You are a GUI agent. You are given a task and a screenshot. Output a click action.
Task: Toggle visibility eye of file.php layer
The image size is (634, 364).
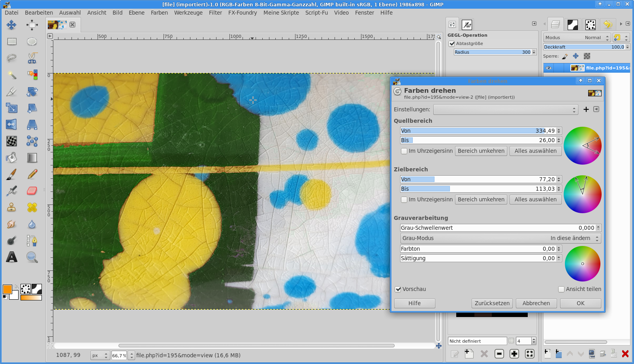tap(548, 68)
